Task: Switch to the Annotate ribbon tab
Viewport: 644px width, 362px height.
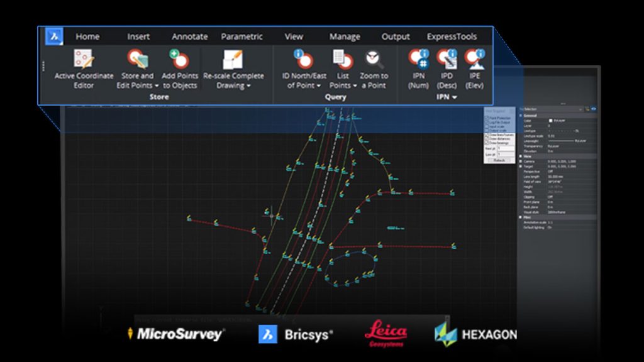Action: tap(189, 36)
